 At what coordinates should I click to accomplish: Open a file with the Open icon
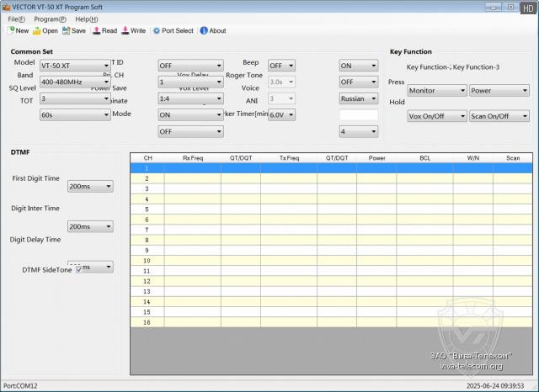click(45, 30)
